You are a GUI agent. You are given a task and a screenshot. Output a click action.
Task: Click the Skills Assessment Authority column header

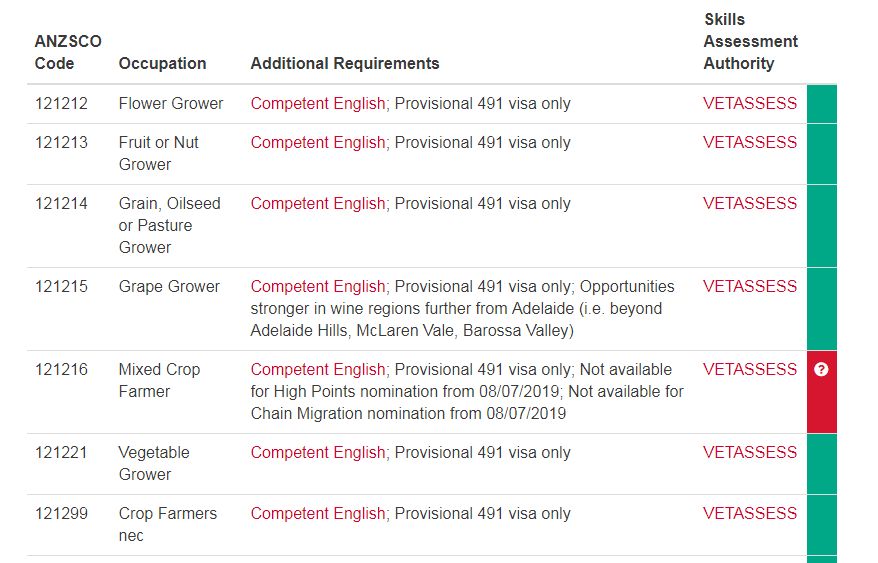click(750, 42)
